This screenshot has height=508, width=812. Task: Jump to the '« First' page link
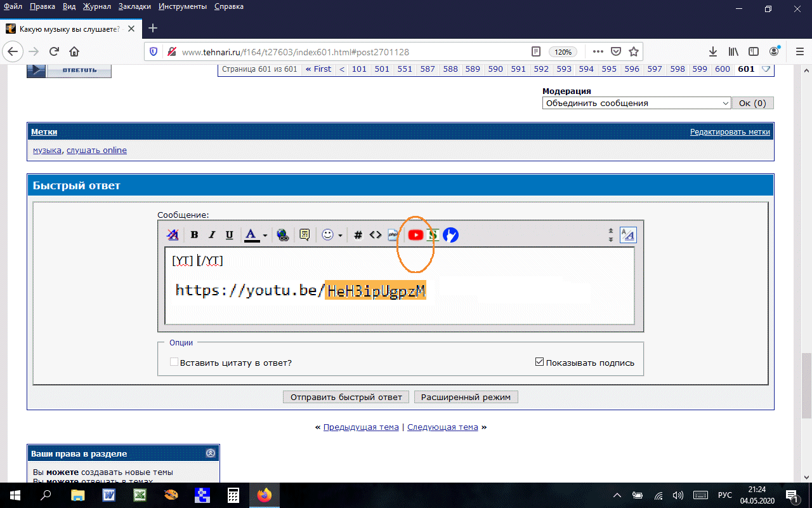(318, 69)
